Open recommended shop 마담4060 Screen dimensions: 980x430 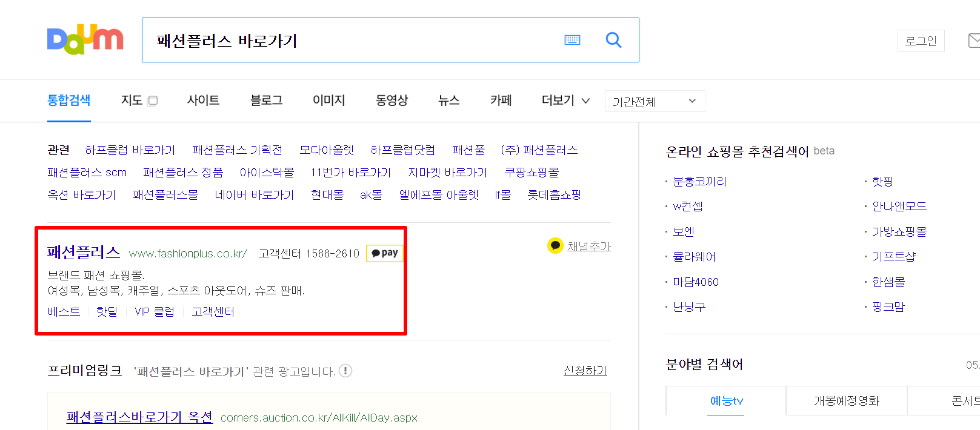click(696, 282)
